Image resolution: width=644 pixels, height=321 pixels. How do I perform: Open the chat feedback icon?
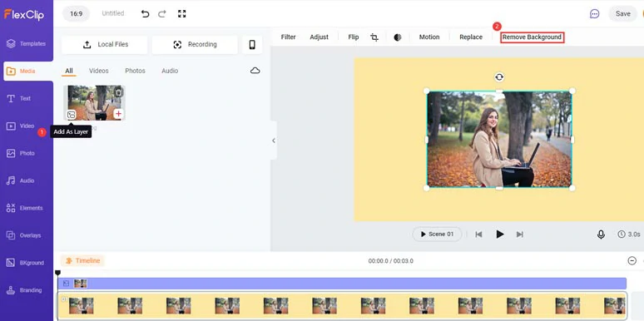point(594,14)
